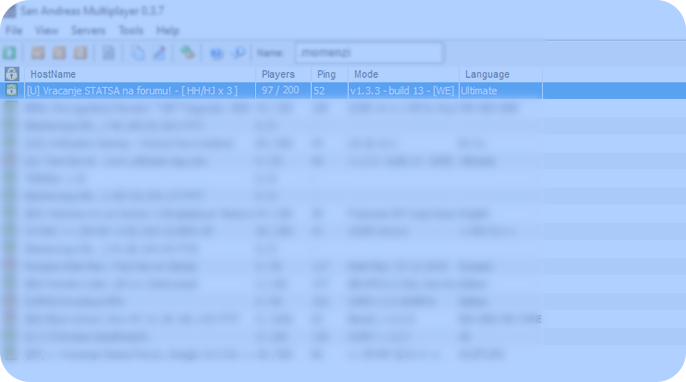Click the third orange Refresh Server icon
Image resolution: width=686 pixels, height=382 pixels.
[80, 53]
